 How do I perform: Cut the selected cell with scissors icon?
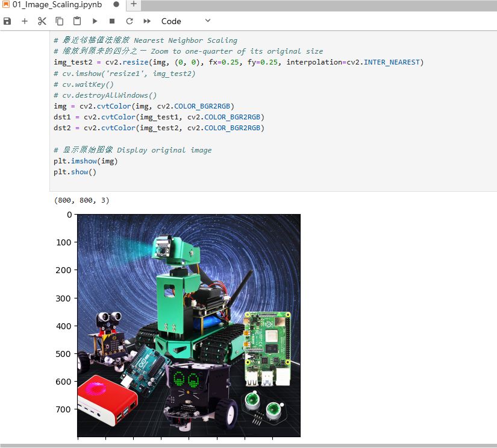tap(42, 21)
